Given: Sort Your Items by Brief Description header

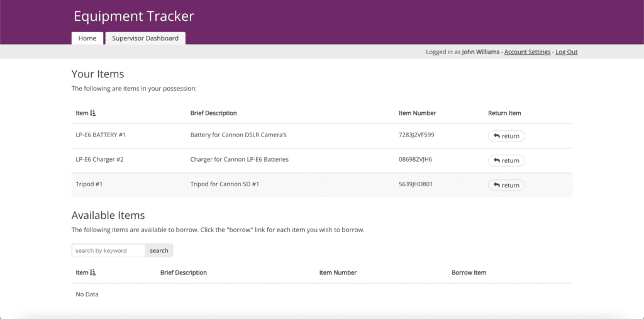Looking at the screenshot, I should pyautogui.click(x=213, y=113).
